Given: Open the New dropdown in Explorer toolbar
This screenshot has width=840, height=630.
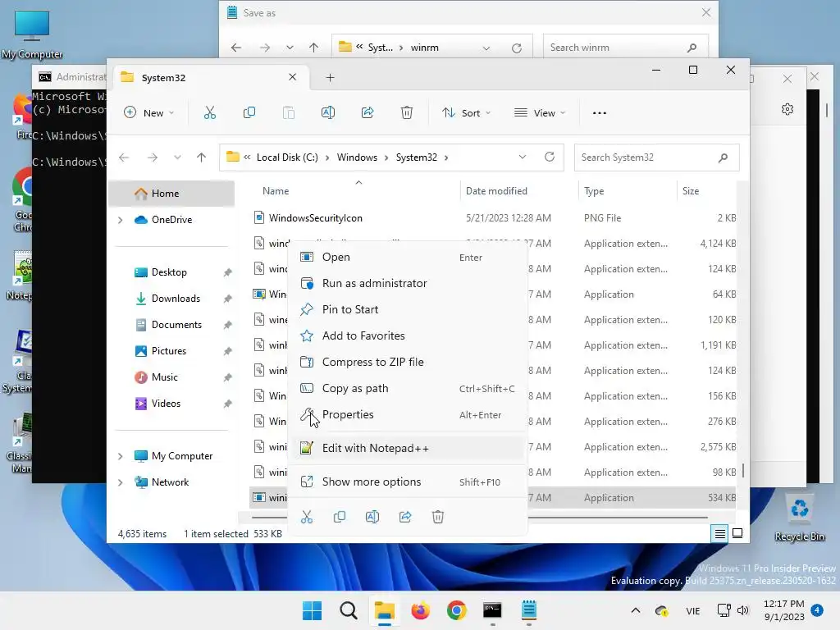Looking at the screenshot, I should pyautogui.click(x=148, y=113).
